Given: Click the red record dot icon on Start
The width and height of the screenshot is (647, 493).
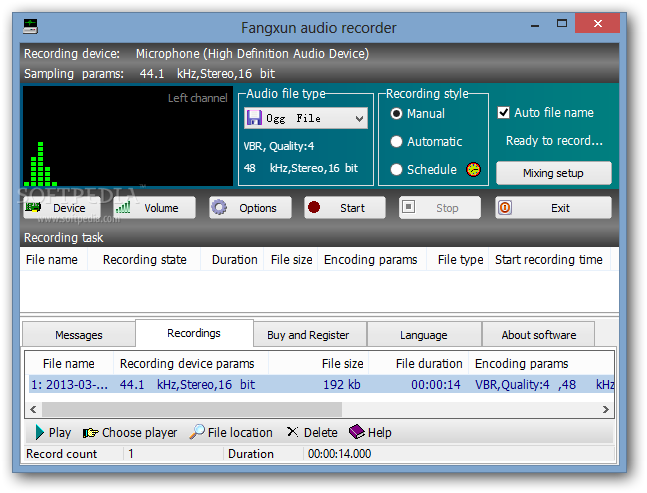Looking at the screenshot, I should tap(314, 207).
